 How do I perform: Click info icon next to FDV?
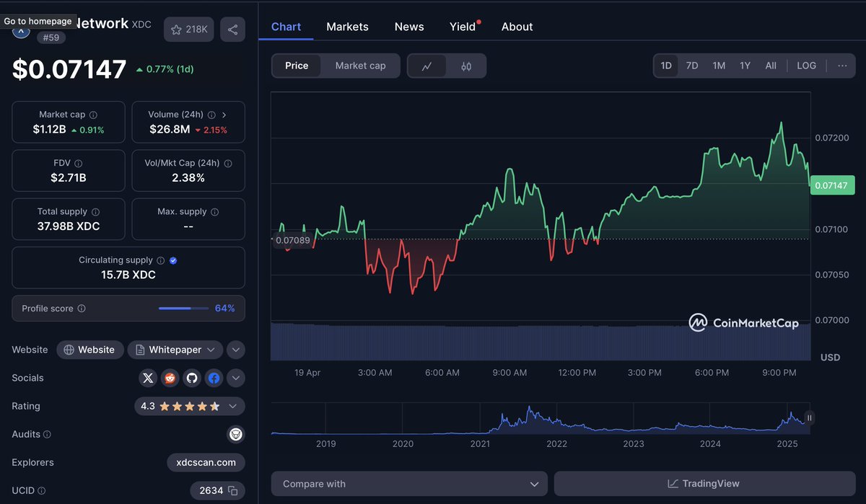pos(79,164)
